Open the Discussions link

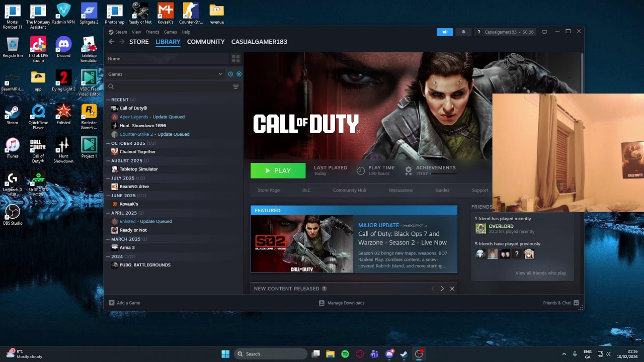point(401,190)
